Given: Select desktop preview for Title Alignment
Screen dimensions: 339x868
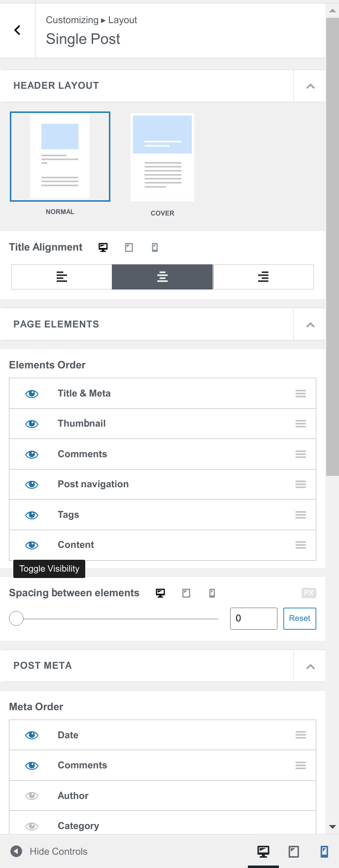Looking at the screenshot, I should click(103, 247).
